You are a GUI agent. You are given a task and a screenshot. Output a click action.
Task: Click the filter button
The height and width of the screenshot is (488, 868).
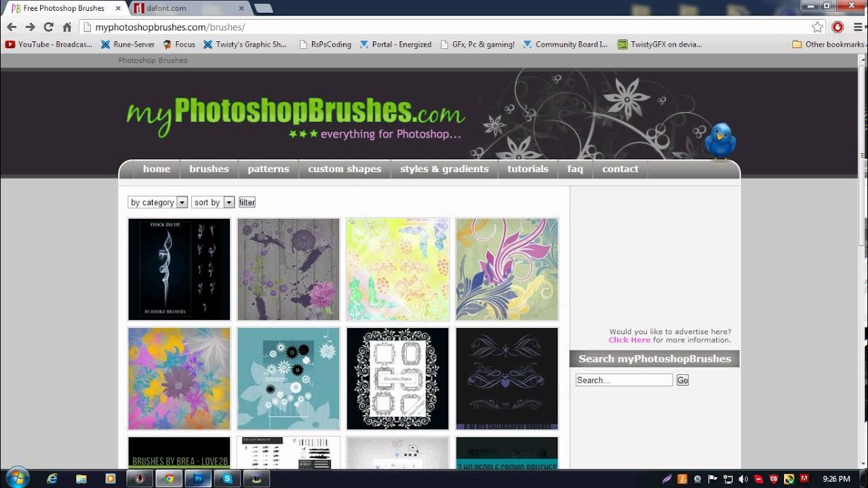[x=247, y=202]
